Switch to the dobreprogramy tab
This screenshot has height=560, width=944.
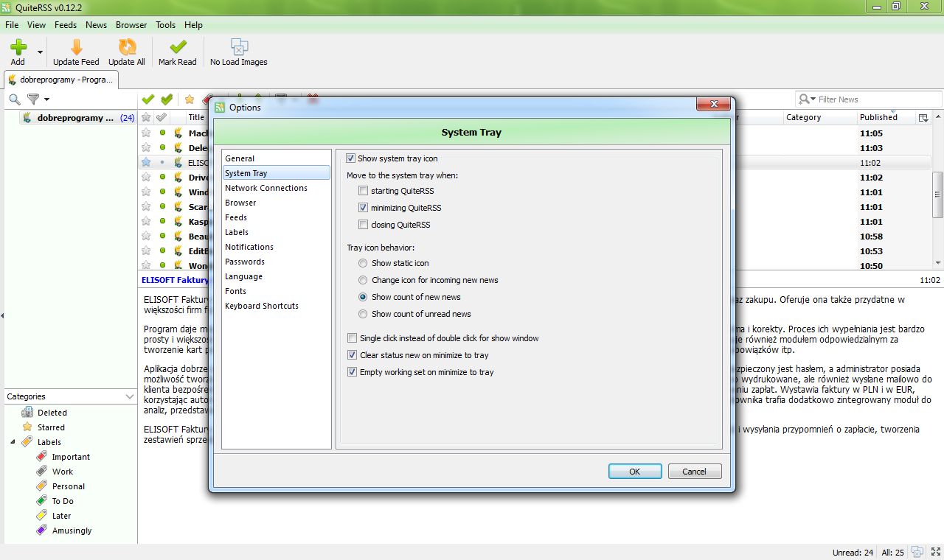(x=62, y=80)
